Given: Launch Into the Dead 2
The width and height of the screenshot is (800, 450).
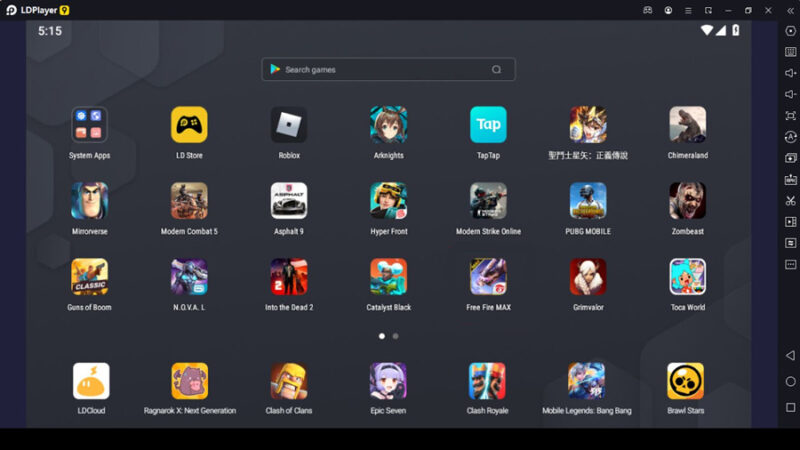Looking at the screenshot, I should click(x=289, y=277).
